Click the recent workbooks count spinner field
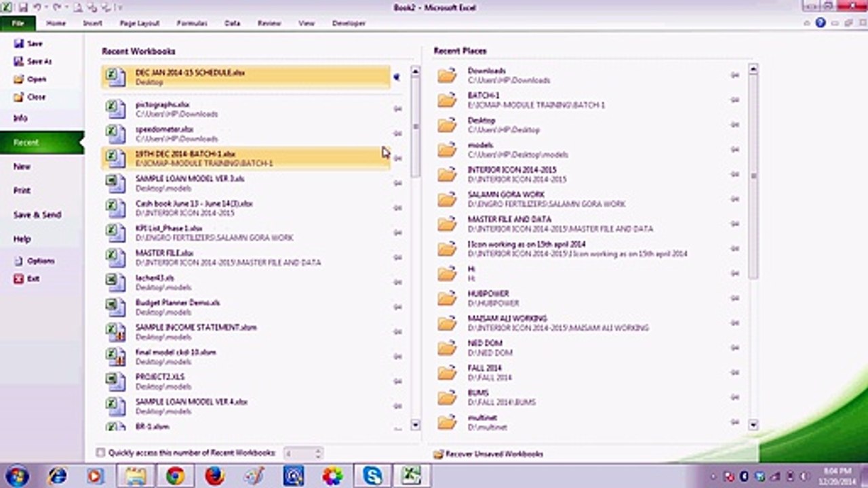This screenshot has height=488, width=868. coord(302,453)
